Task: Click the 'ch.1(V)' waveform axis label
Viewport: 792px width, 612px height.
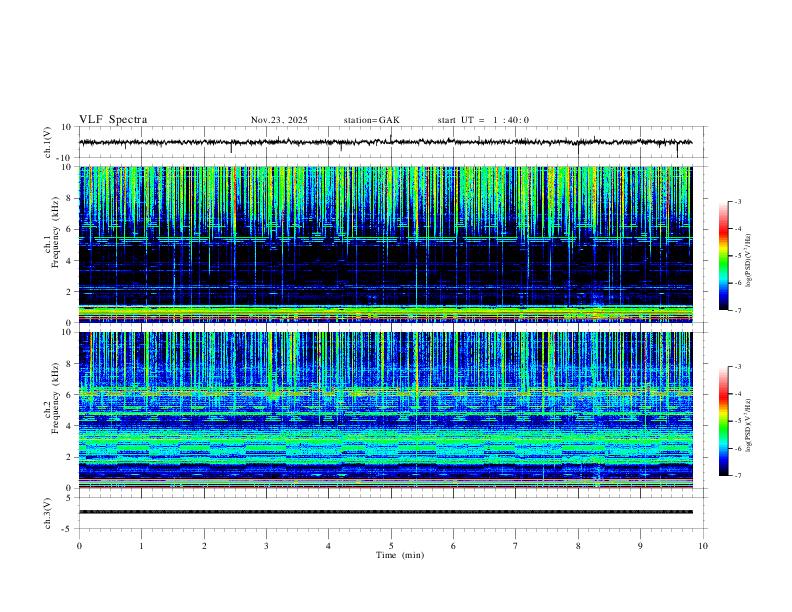Action: point(48,142)
